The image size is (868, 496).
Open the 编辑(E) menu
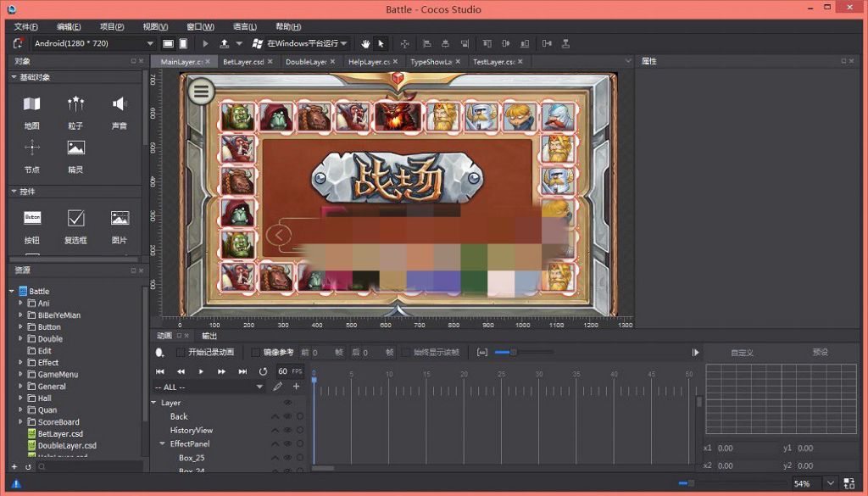pyautogui.click(x=69, y=26)
